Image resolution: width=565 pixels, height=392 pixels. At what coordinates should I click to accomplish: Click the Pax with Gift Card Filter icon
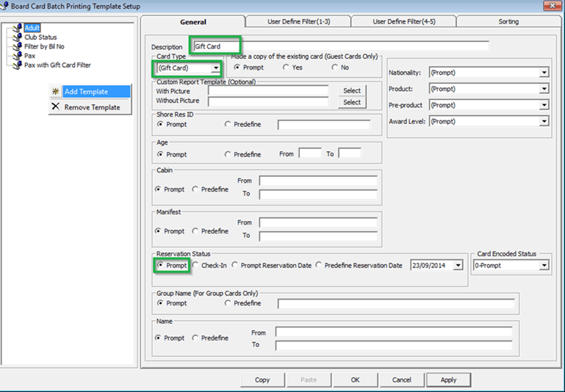click(x=18, y=65)
